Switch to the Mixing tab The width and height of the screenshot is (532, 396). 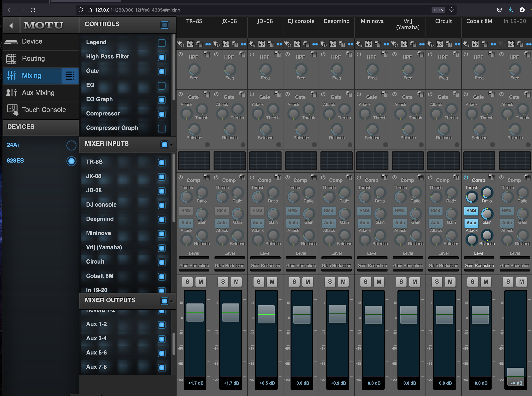pyautogui.click(x=32, y=76)
